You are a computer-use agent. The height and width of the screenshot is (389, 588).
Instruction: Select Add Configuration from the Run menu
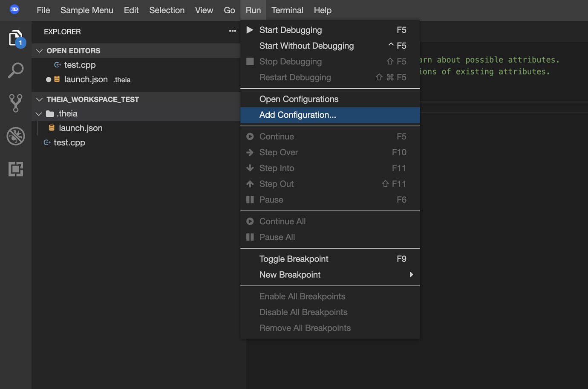(x=297, y=115)
